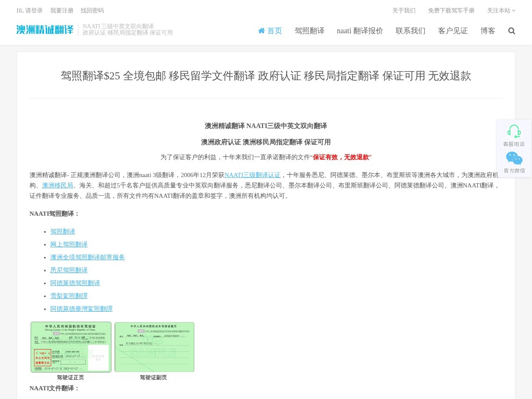
Task: Click the red 保证有效，无效退款 text
Action: [x=341, y=157]
